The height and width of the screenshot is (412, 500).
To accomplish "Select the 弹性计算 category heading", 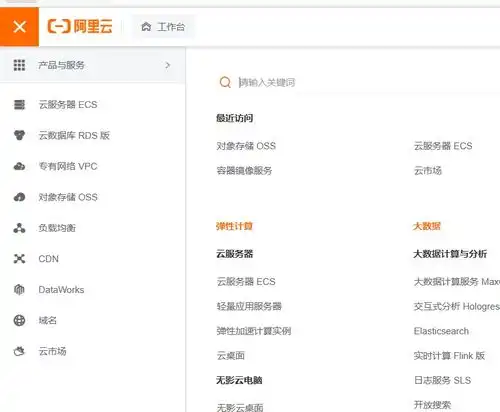I will (x=234, y=226).
